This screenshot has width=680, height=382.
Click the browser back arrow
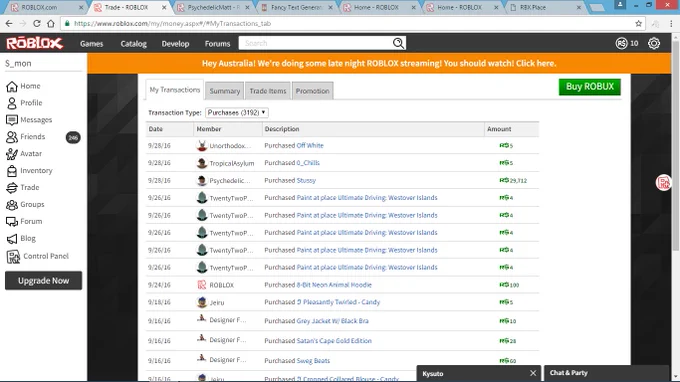(x=9, y=23)
